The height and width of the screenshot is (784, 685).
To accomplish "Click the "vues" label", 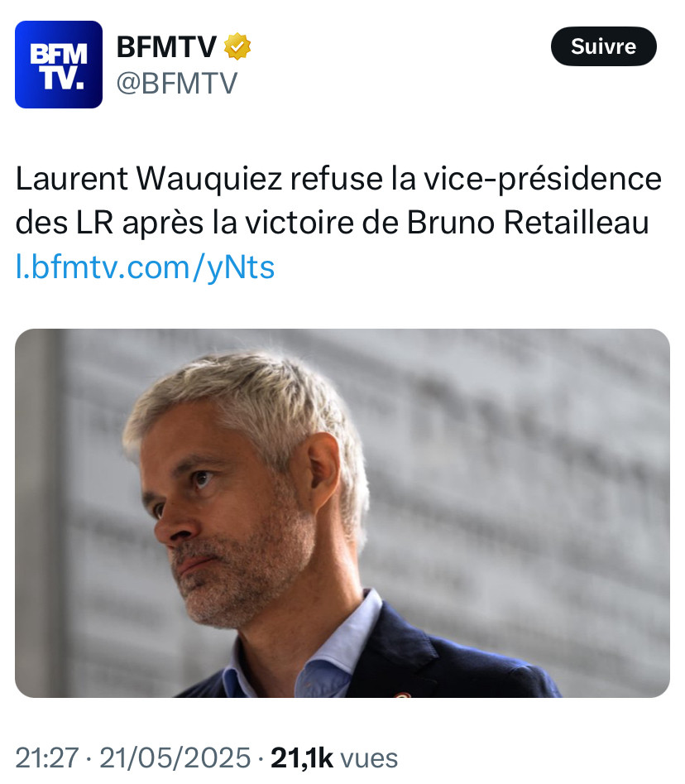I will (369, 758).
